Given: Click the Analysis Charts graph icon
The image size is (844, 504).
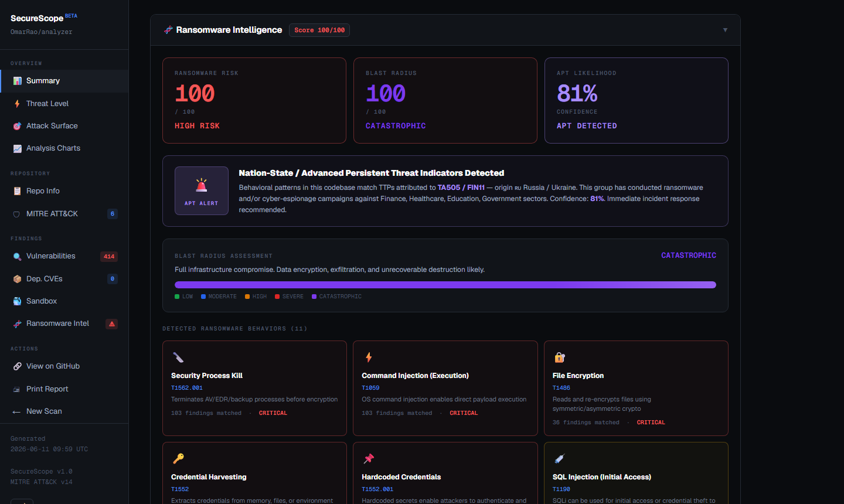Looking at the screenshot, I should 17,148.
